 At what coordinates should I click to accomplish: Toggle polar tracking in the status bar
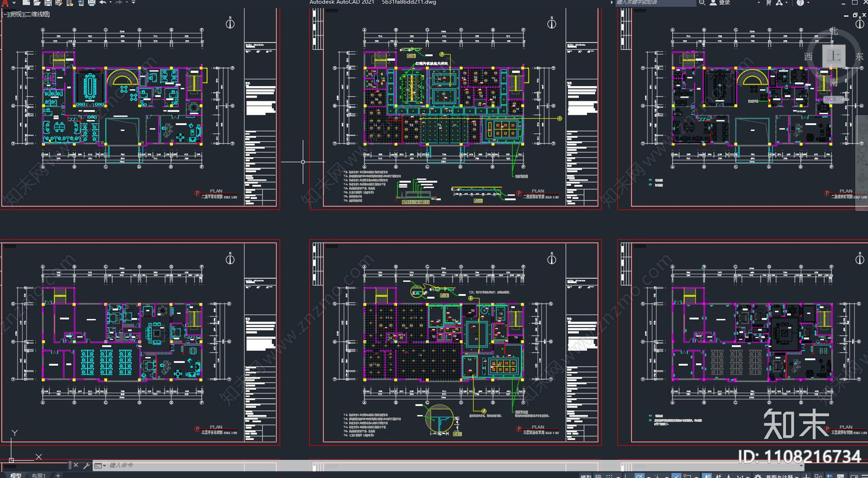(639, 475)
